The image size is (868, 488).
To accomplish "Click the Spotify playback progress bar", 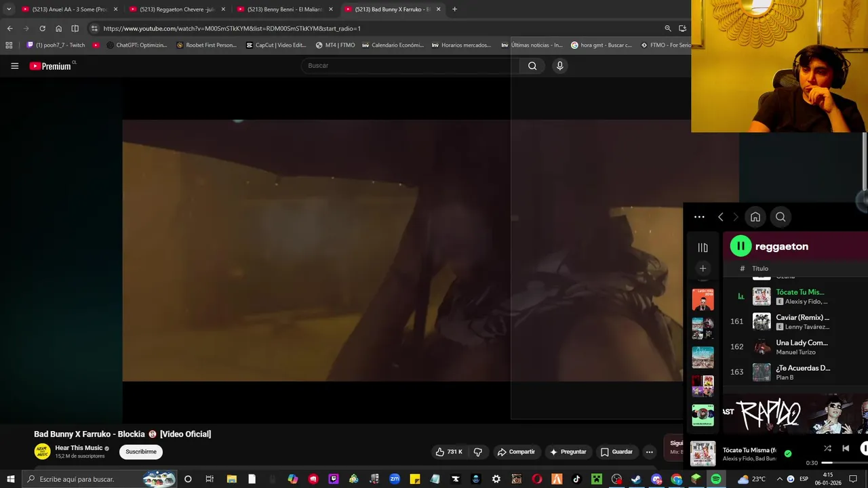I will pyautogui.click(x=846, y=463).
